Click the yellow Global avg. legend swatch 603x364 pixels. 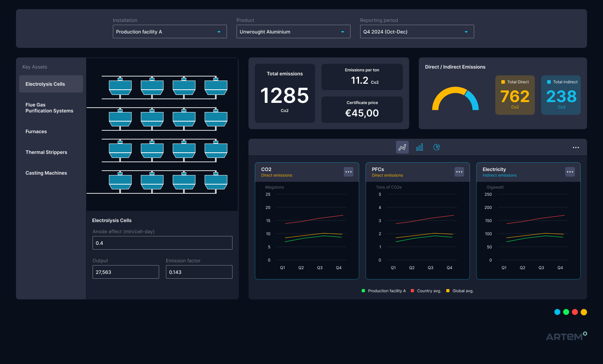tap(448, 291)
